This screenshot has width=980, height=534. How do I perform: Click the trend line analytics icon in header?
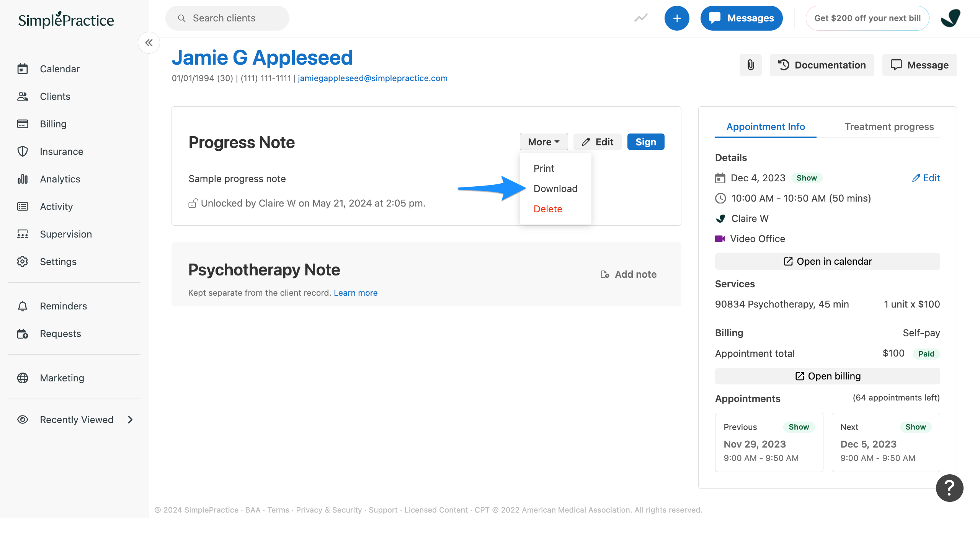point(641,18)
